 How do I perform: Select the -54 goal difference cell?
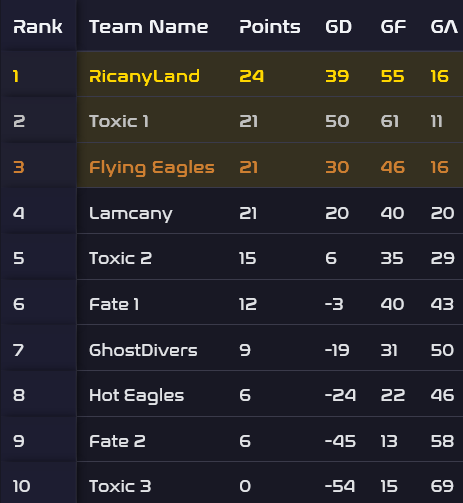340,486
